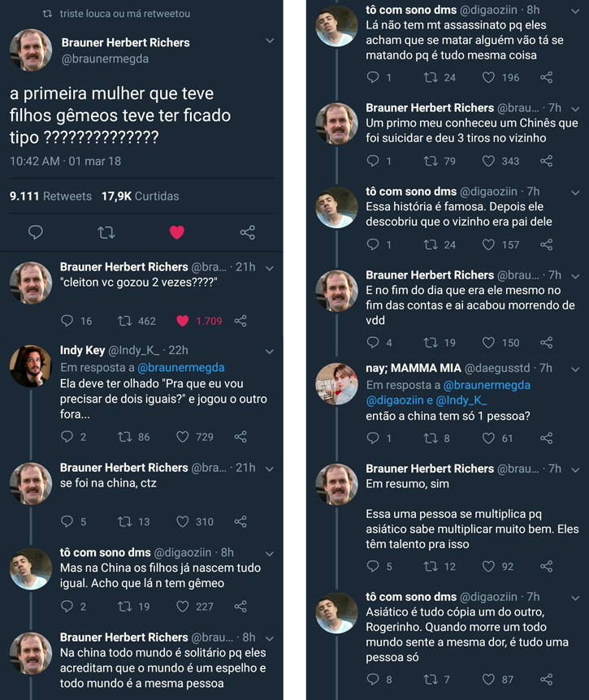Open Indy Key's profile picture

coord(30,366)
